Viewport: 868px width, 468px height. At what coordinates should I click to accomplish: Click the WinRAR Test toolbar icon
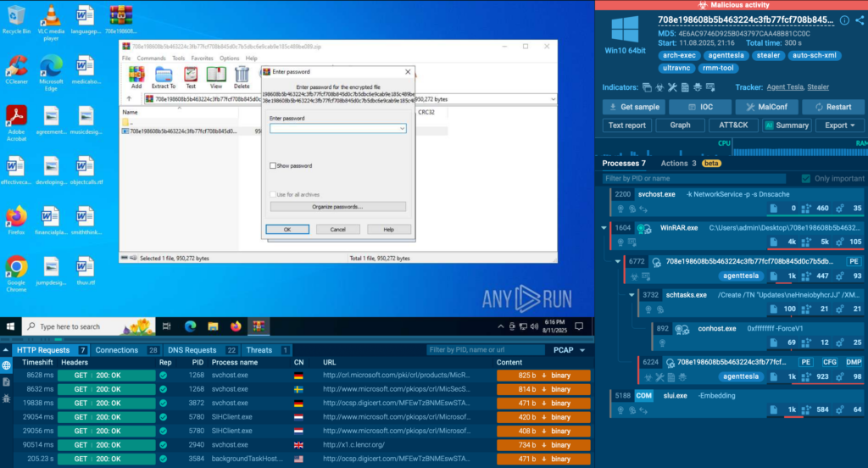pos(191,77)
